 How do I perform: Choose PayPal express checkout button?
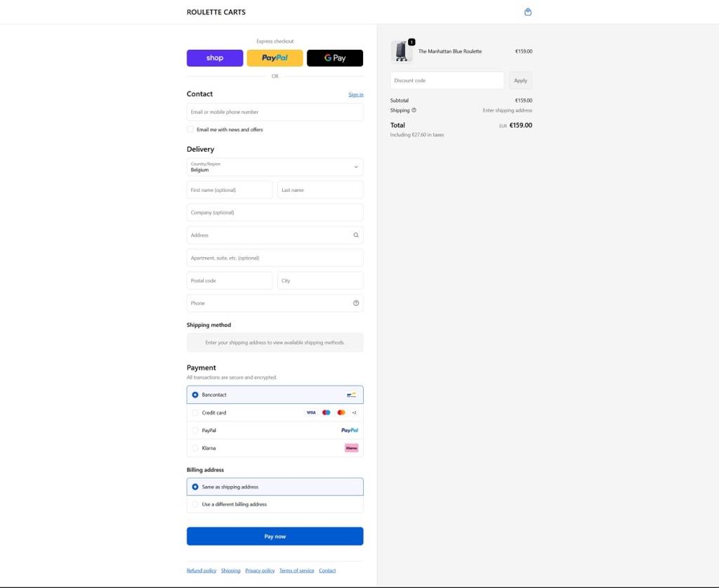[x=275, y=58]
